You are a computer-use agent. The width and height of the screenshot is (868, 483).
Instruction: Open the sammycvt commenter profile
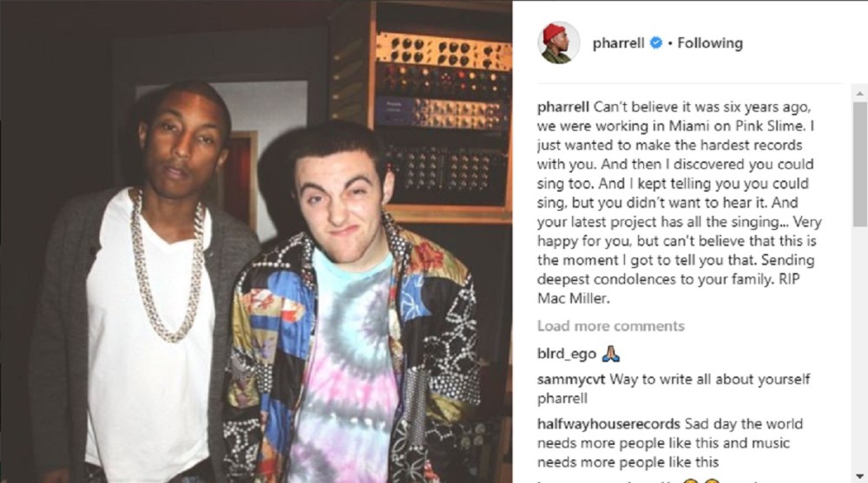coord(571,380)
